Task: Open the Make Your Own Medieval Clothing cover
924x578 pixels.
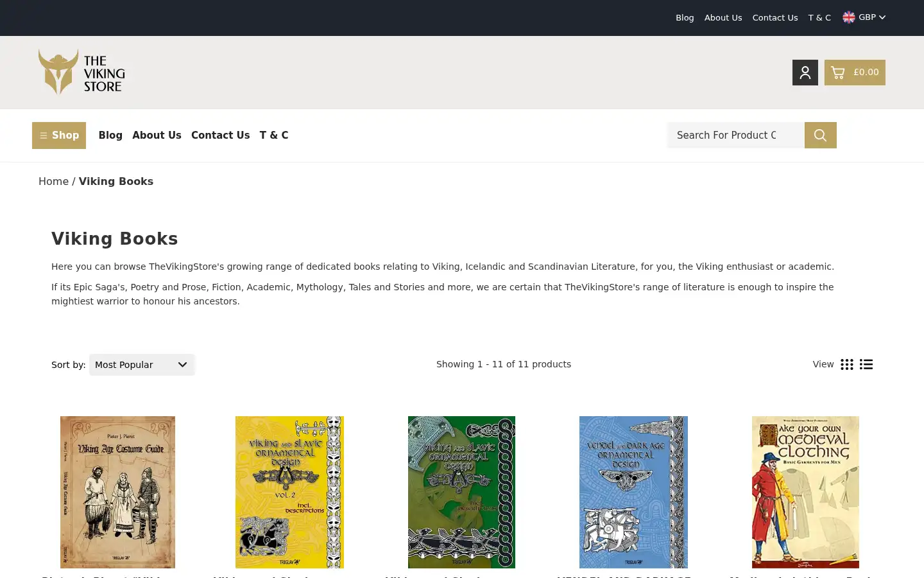Action: coord(805,492)
